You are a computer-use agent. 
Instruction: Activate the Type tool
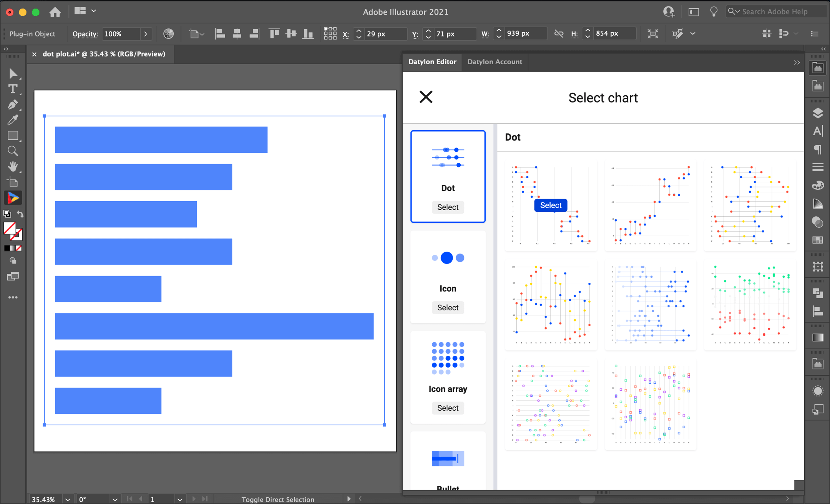click(x=13, y=89)
